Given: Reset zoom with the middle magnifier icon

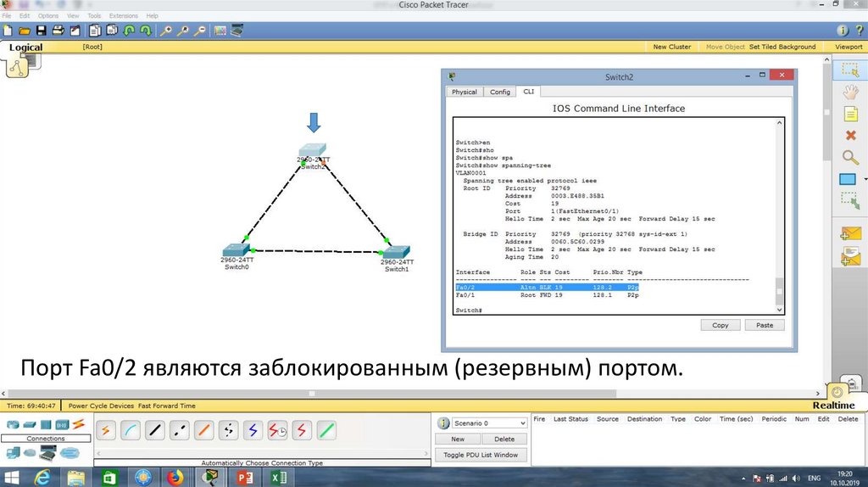Looking at the screenshot, I should click(x=183, y=31).
